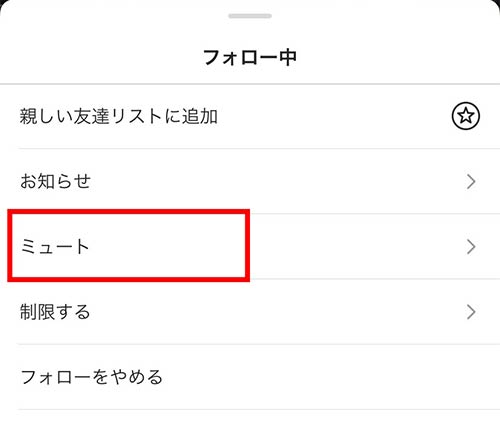The width and height of the screenshot is (500, 430).
Task: Tap the gray sheet drag handle
Action: point(250,16)
